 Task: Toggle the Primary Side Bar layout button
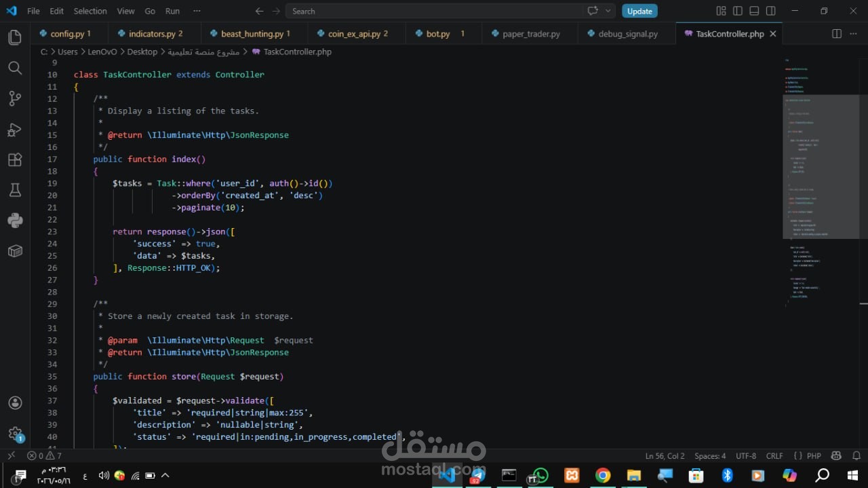pos(738,11)
